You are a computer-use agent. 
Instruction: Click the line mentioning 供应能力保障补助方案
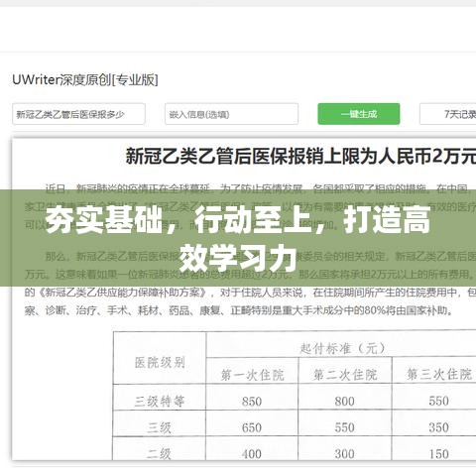pyautogui.click(x=250, y=293)
